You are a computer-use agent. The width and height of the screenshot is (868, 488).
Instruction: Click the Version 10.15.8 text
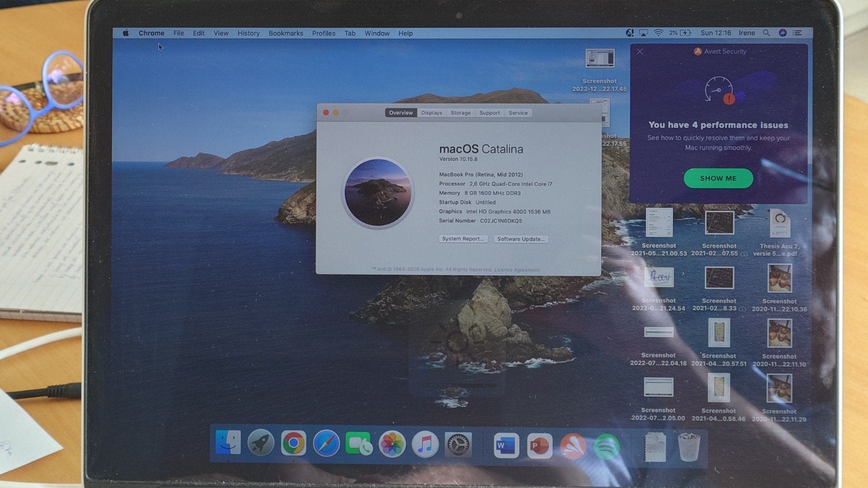tap(458, 159)
